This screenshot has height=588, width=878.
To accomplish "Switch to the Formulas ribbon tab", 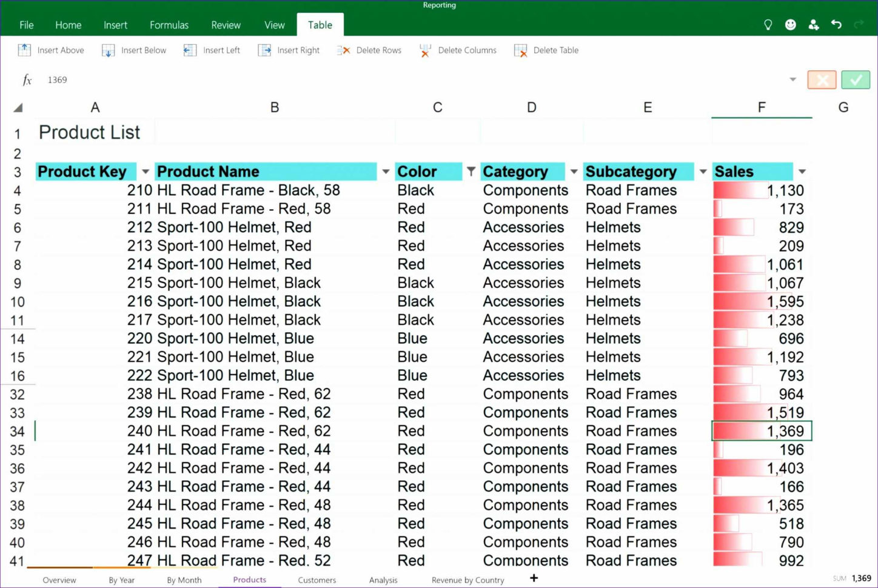I will (x=169, y=25).
